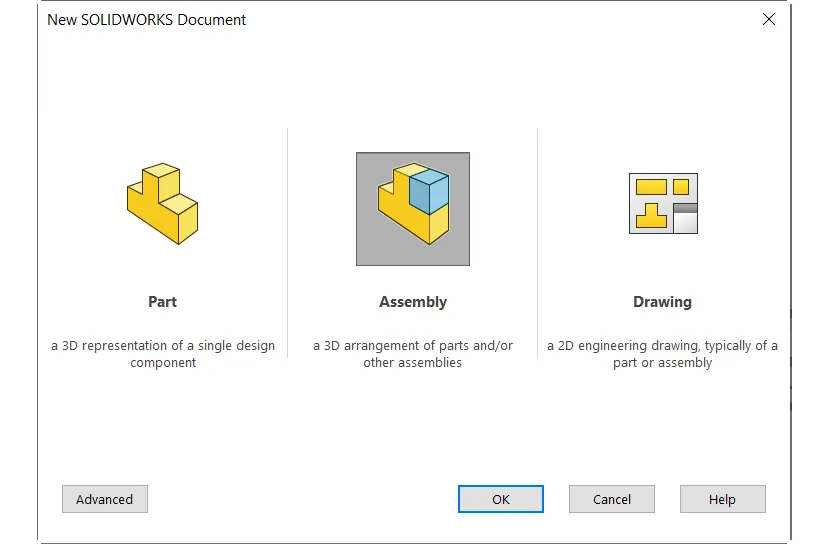Screen dimensions: 829x545
Task: Open the Advanced template options
Action: click(105, 499)
